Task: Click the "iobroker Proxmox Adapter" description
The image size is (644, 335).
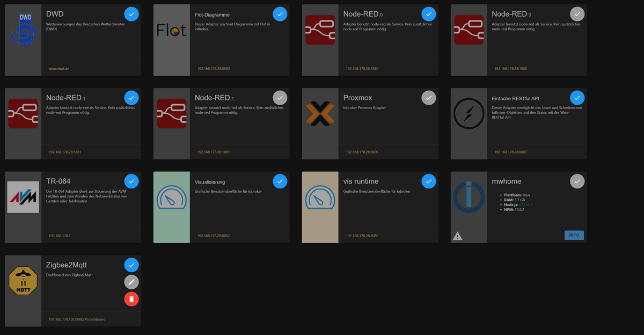Action: pos(364,108)
